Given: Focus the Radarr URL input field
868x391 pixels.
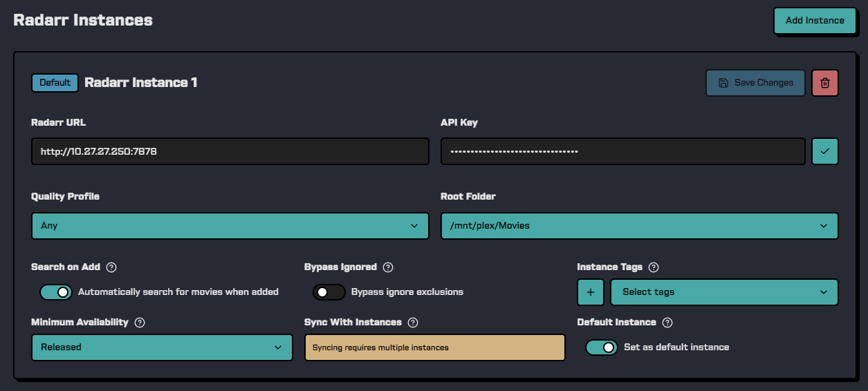Looking at the screenshot, I should point(230,151).
